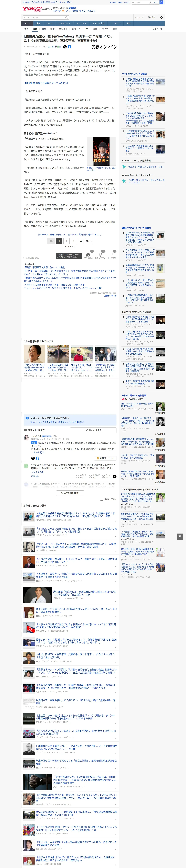Open the マイページ link
The height and width of the screenshot is (868, 186).
(x=139, y=18)
